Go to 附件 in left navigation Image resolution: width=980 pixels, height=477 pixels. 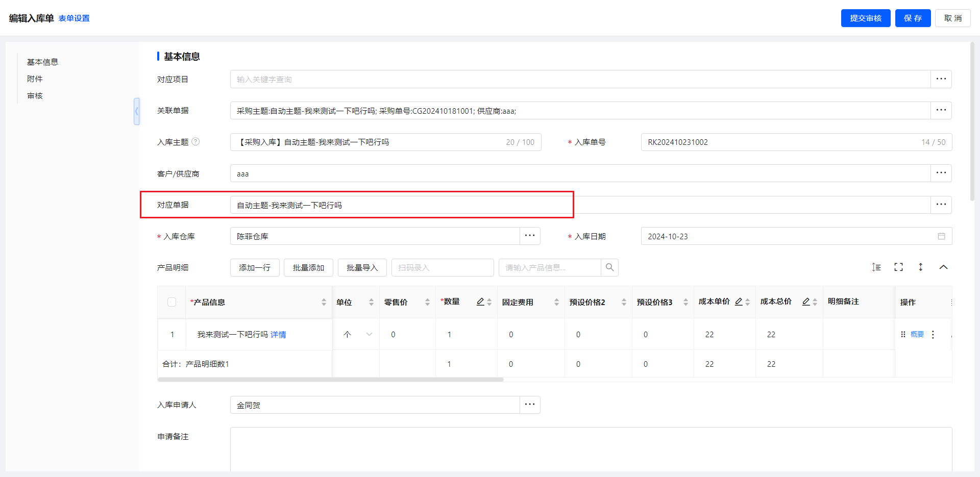click(x=35, y=79)
